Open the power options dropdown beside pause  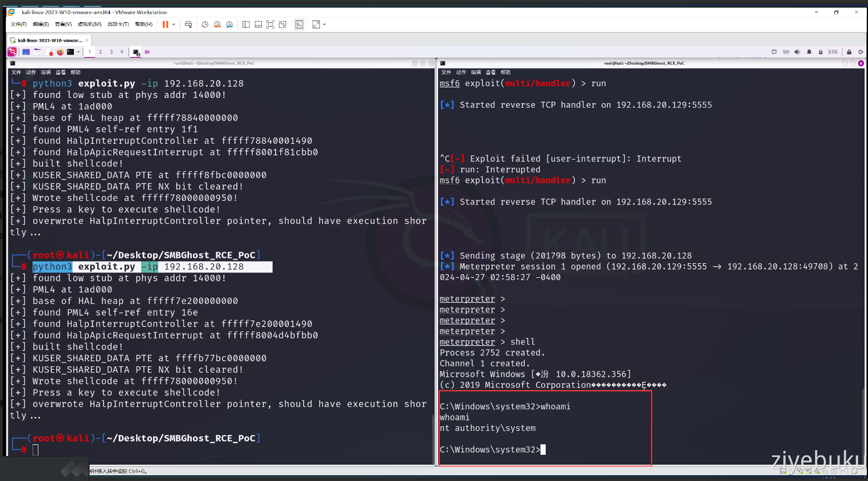(173, 24)
